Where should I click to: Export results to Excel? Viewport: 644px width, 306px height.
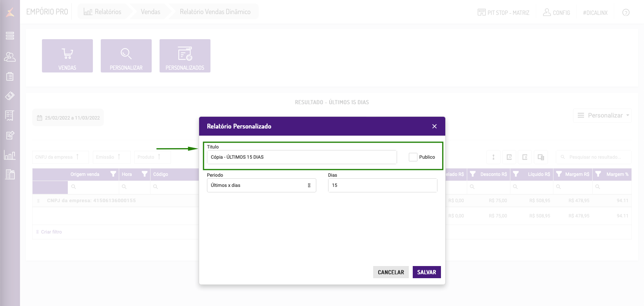click(525, 157)
